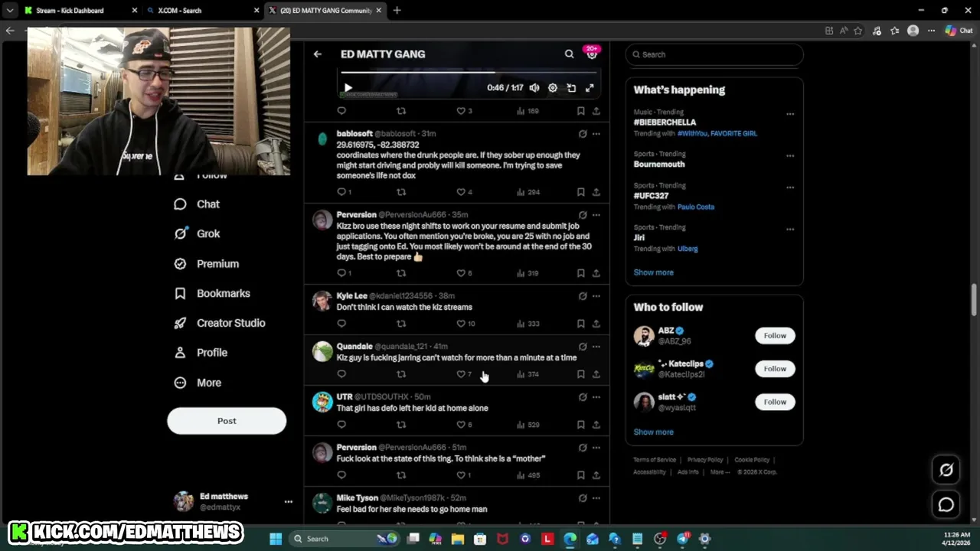Image resolution: width=980 pixels, height=551 pixels.
Task: View analytics of the Quandale post
Action: [528, 374]
